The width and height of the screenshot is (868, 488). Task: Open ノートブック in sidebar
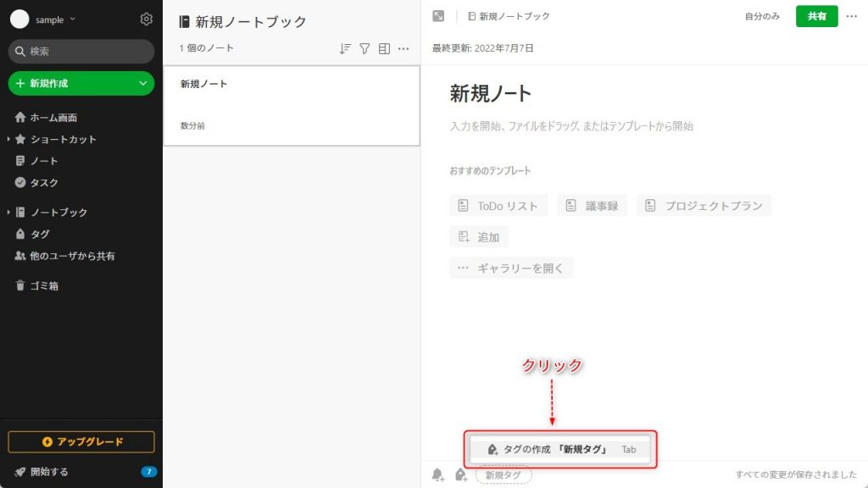(x=51, y=212)
